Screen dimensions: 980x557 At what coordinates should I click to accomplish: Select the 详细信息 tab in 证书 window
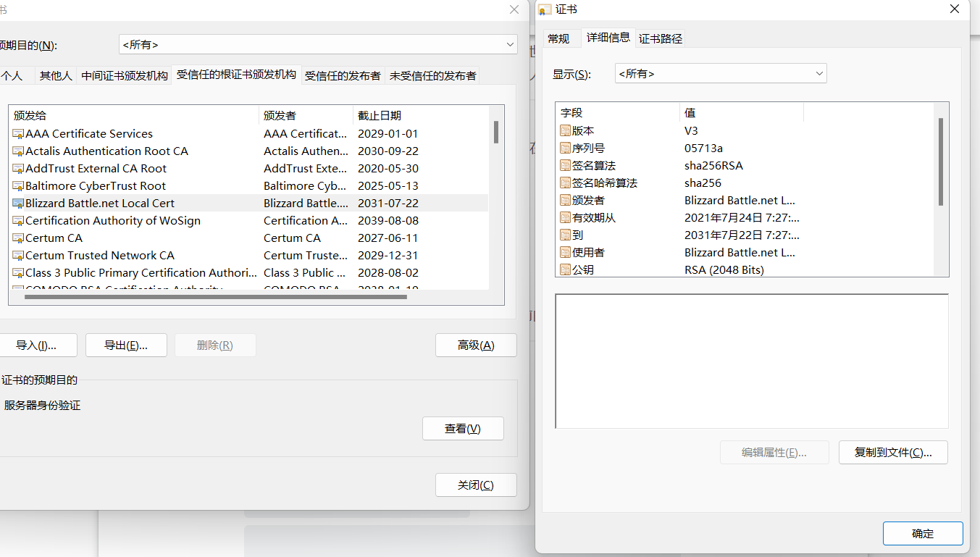(x=608, y=38)
